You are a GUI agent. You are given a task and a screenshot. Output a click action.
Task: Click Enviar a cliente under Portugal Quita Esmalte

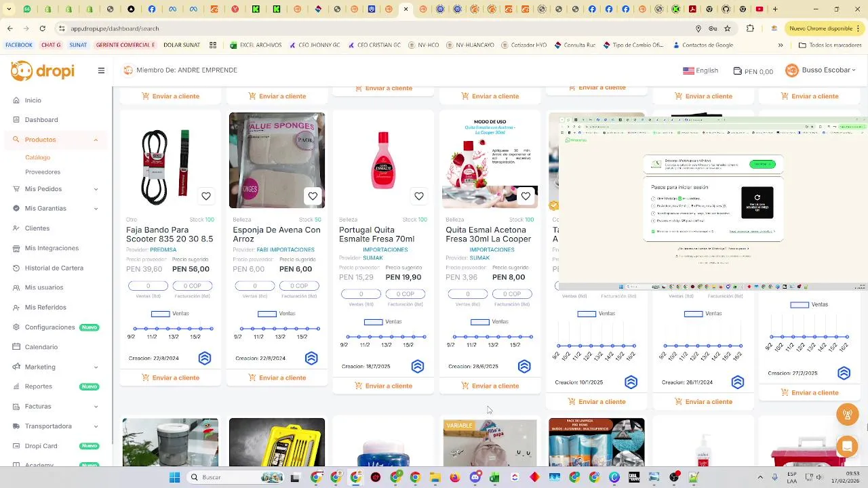click(x=383, y=386)
